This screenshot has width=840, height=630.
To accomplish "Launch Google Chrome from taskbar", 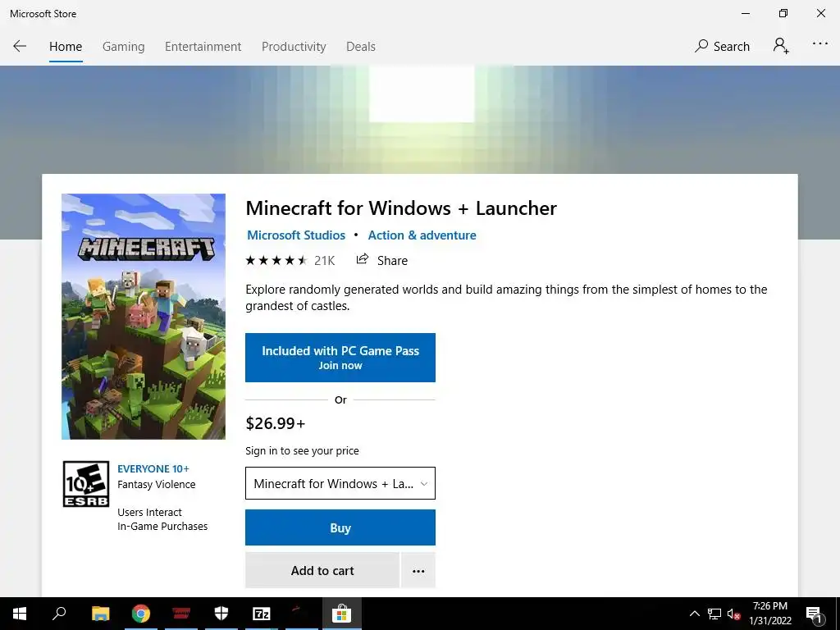I will (141, 614).
